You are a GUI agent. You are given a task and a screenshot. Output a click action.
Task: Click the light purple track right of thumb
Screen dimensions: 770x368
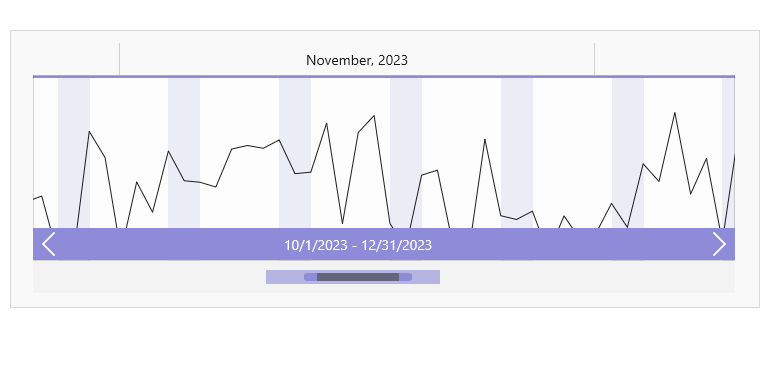426,277
